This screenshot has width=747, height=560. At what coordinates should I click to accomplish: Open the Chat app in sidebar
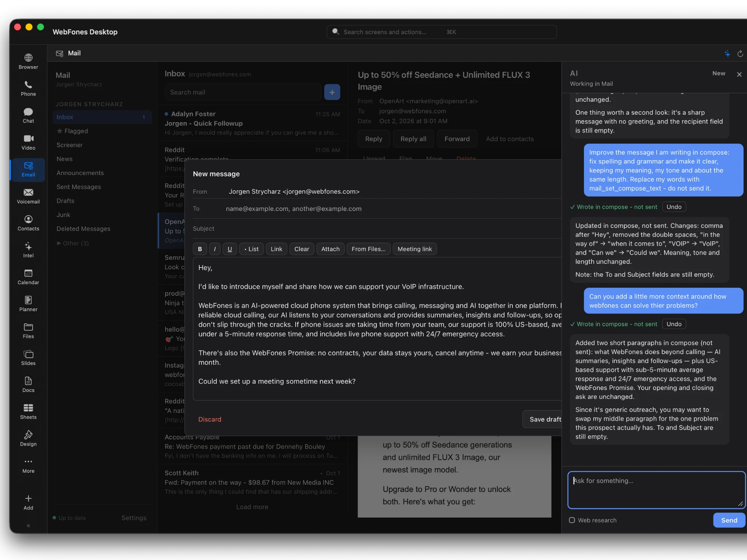pos(28,115)
